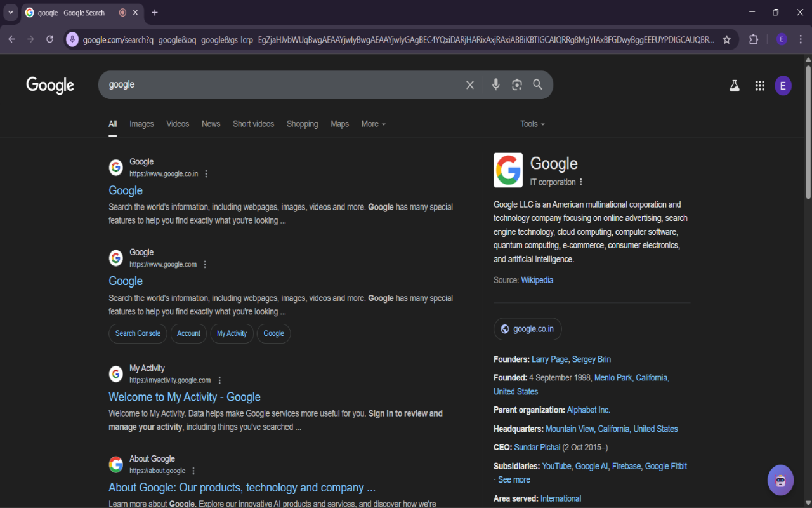Click the tab recording indicator icon
The height and width of the screenshot is (508, 812).
[122, 13]
